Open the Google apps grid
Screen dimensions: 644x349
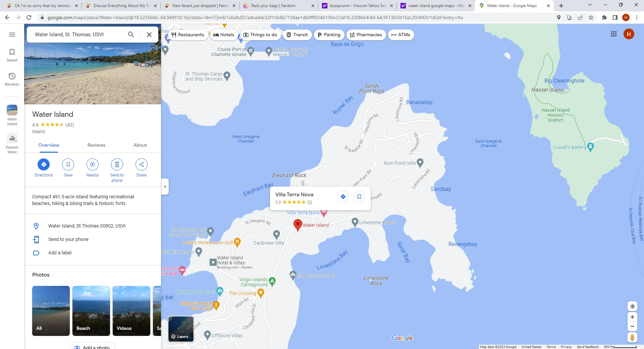[x=614, y=34]
